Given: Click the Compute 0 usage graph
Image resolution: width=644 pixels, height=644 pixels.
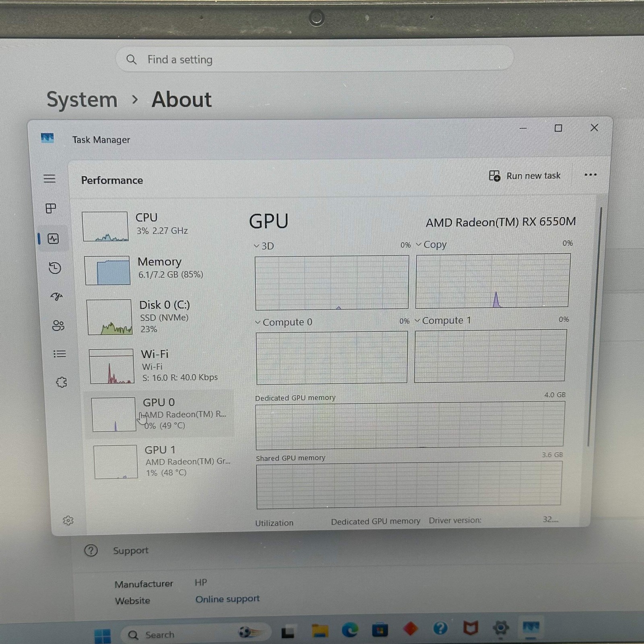Looking at the screenshot, I should (x=332, y=358).
